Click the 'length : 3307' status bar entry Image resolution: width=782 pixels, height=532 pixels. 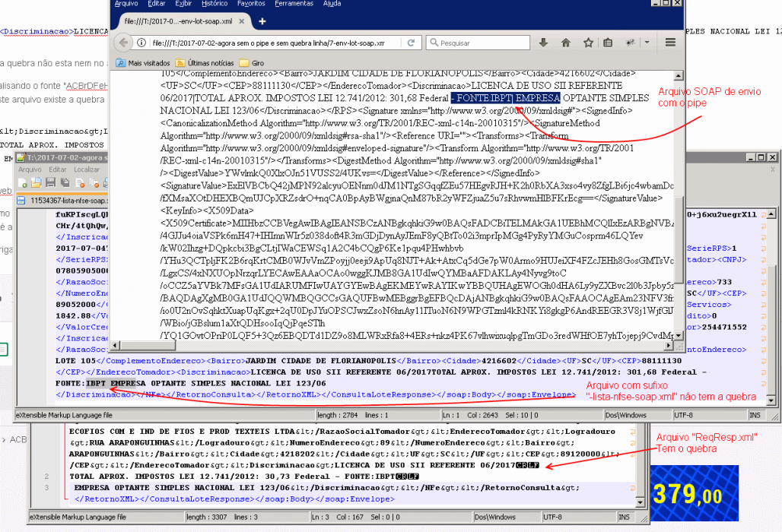tap(206, 517)
